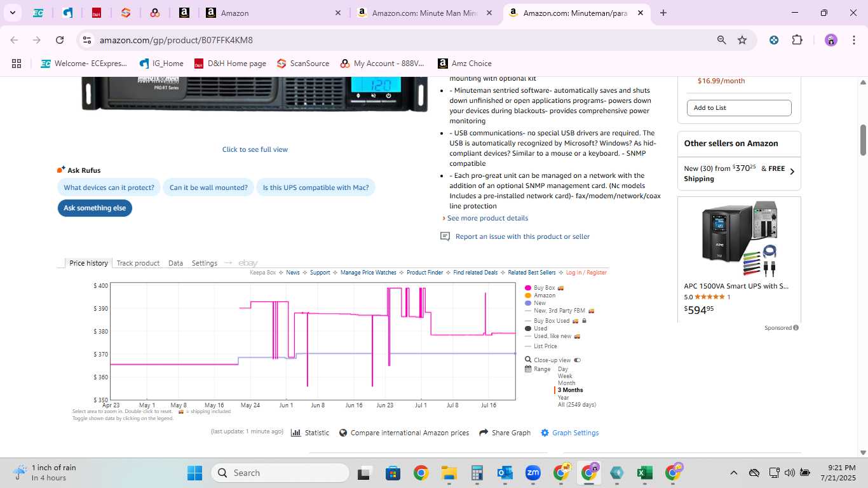Viewport: 868px width, 488px height.
Task: Open Zoom from the taskbar
Action: click(532, 473)
